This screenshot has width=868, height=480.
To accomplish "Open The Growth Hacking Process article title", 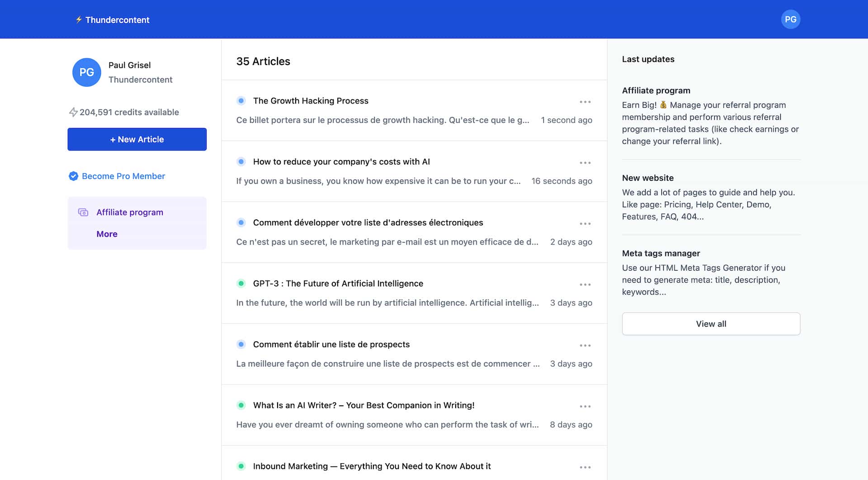I will tap(311, 101).
